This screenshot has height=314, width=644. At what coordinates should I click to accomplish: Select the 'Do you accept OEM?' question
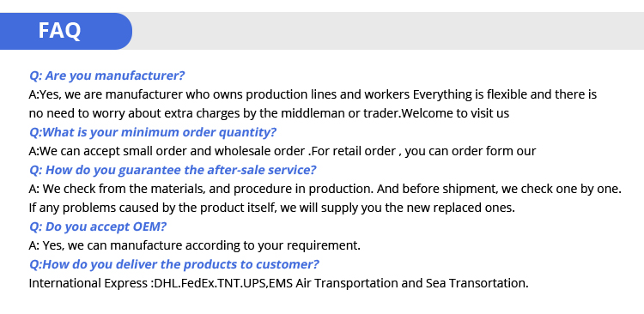coord(98,227)
